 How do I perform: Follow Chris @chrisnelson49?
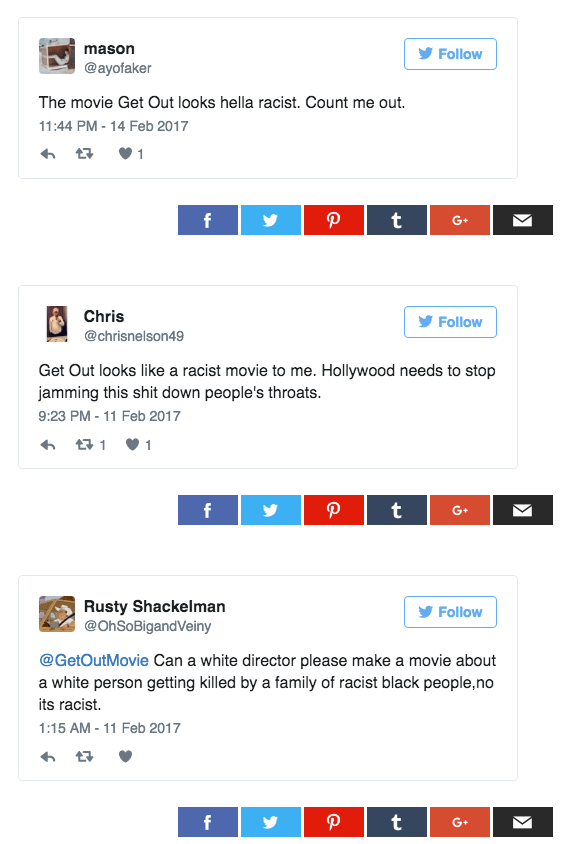pyautogui.click(x=450, y=322)
